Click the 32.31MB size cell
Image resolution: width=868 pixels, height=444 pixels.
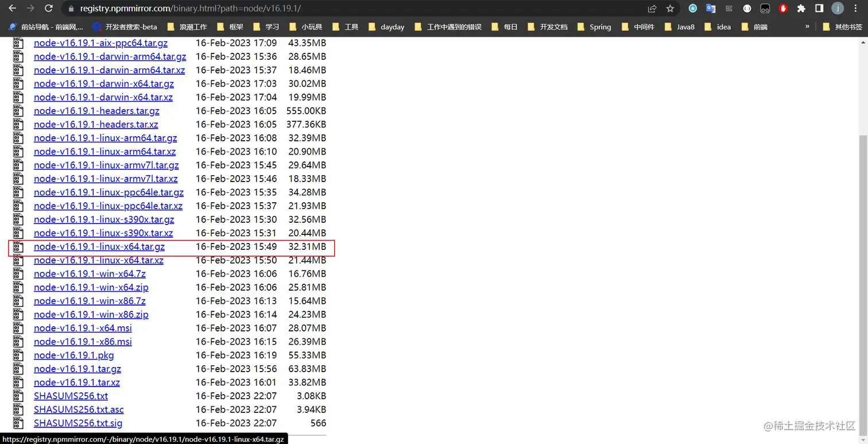coord(307,246)
